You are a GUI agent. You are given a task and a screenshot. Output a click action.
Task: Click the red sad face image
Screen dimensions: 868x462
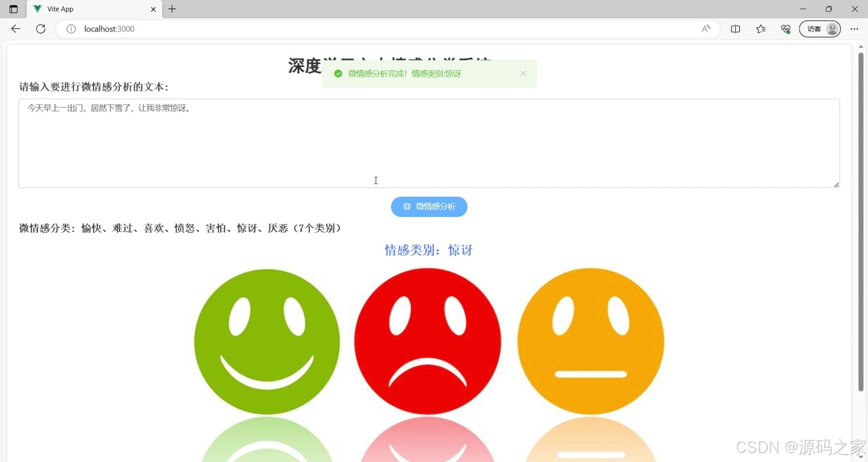pyautogui.click(x=428, y=341)
